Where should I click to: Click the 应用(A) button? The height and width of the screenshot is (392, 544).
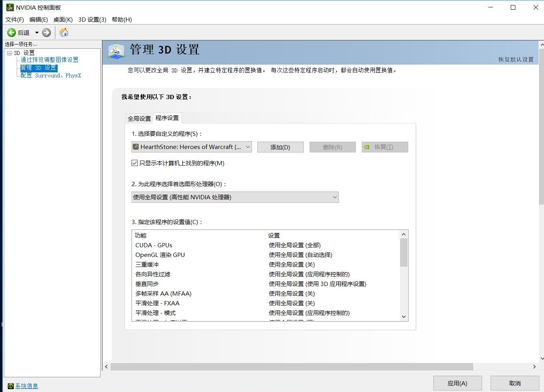point(457,383)
